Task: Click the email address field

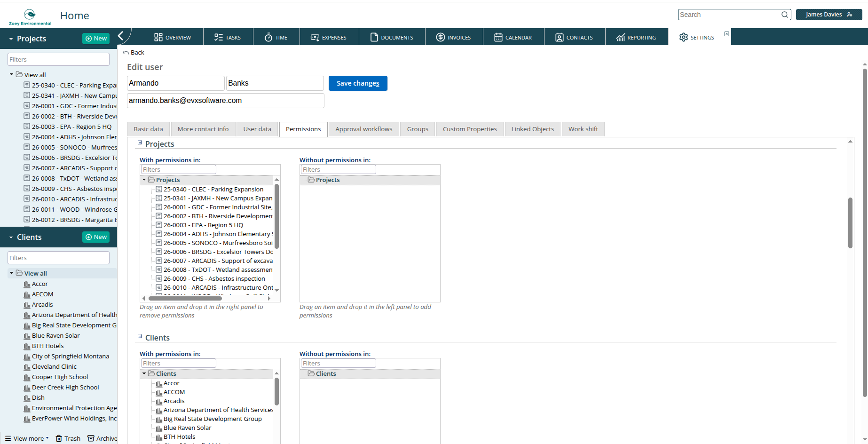Action: click(226, 101)
